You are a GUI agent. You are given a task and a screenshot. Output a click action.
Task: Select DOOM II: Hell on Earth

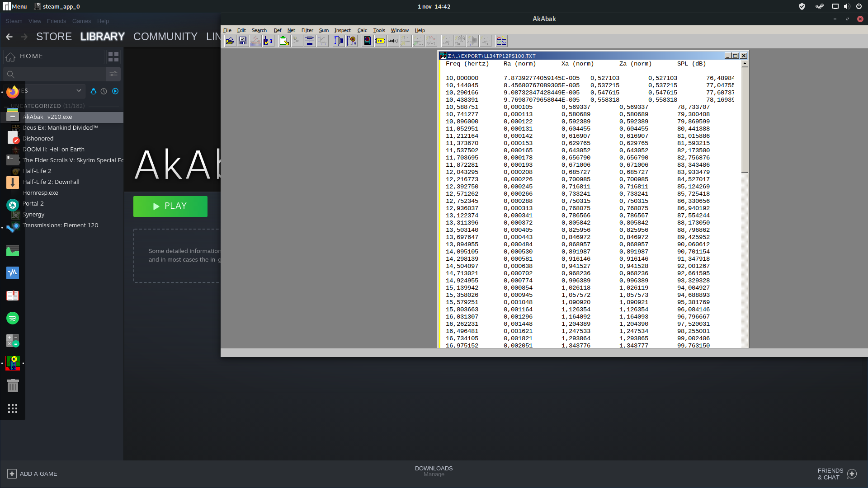coord(53,150)
